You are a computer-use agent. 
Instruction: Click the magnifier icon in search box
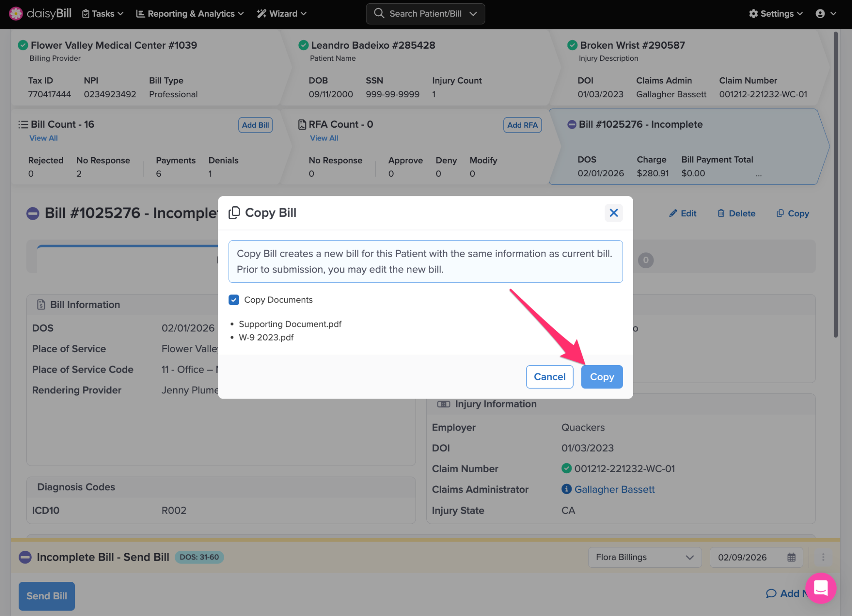pos(379,13)
